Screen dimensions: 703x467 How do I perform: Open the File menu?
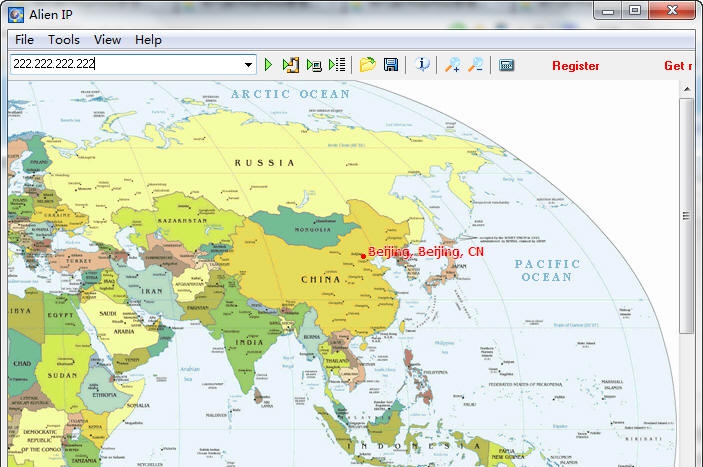coord(24,40)
